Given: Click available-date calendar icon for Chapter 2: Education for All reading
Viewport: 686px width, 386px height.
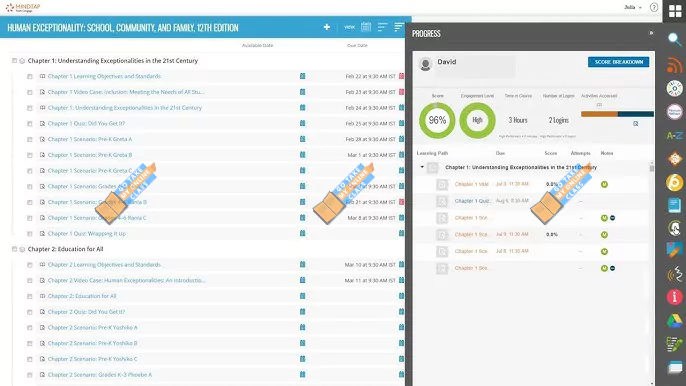Looking at the screenshot, I should (x=302, y=296).
